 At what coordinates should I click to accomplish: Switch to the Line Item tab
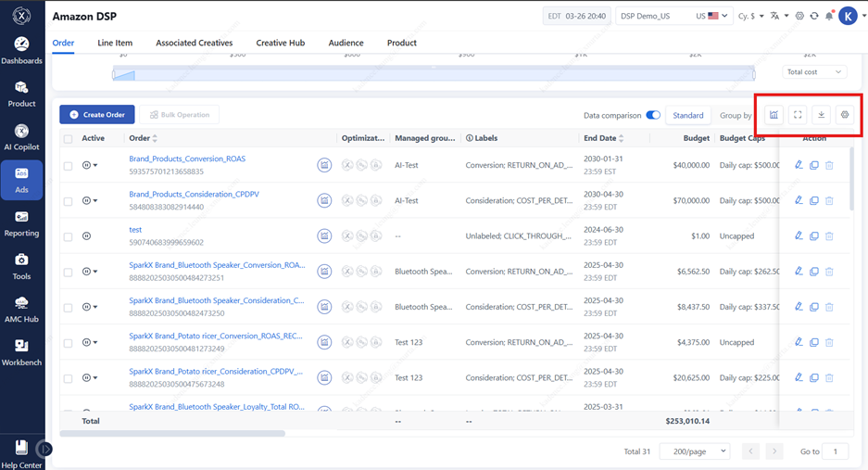click(x=115, y=43)
